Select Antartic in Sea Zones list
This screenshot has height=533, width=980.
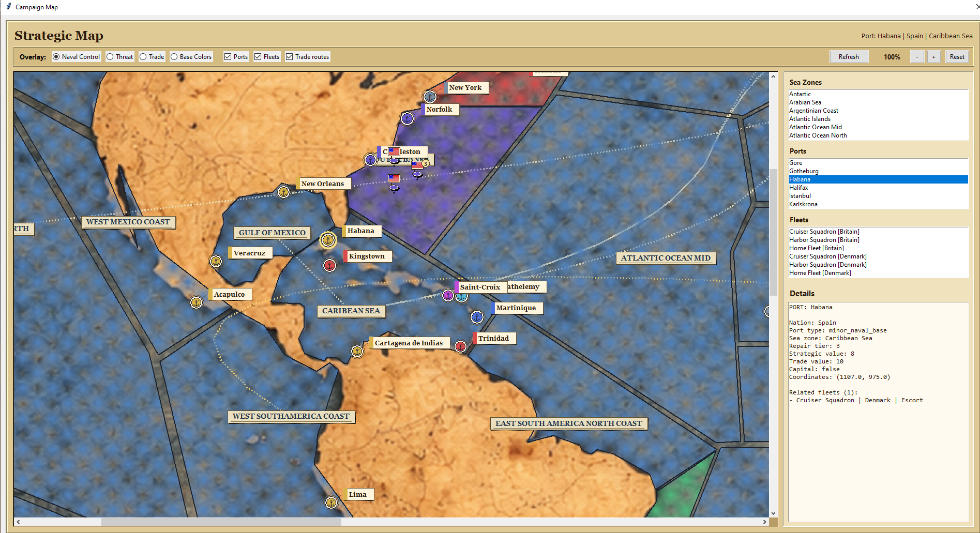click(x=878, y=94)
